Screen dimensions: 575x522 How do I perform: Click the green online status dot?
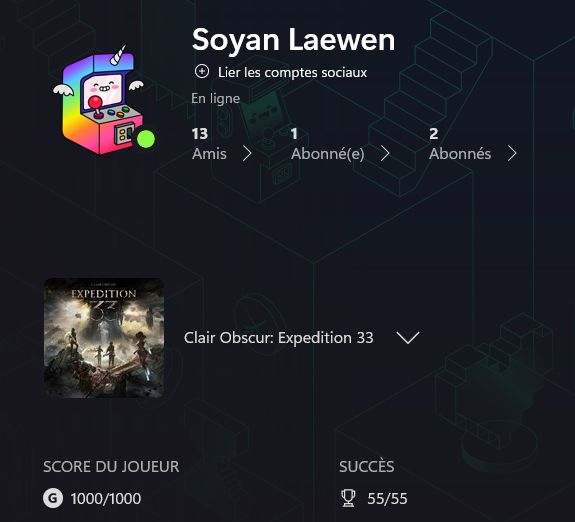(146, 139)
